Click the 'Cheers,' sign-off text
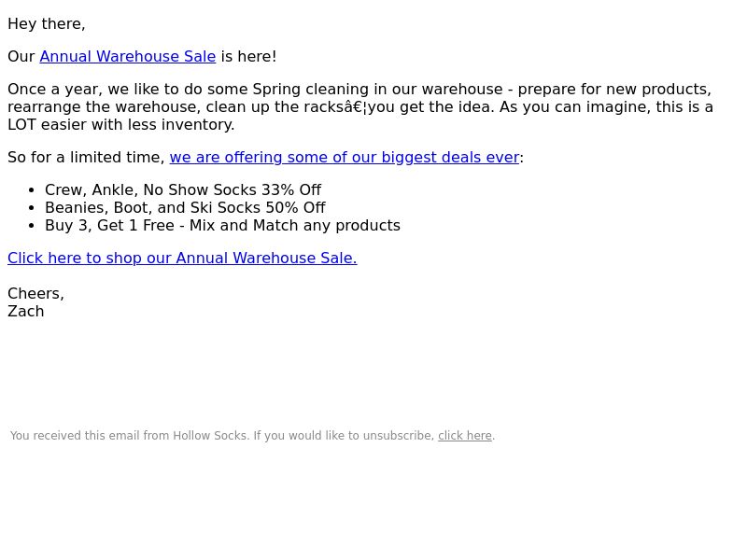Screen dimensions: 747x560 [35, 293]
